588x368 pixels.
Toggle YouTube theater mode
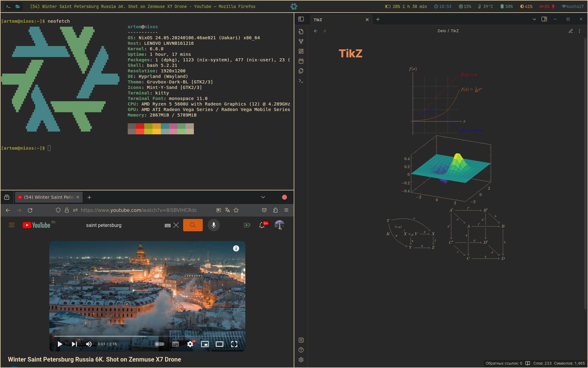220,344
